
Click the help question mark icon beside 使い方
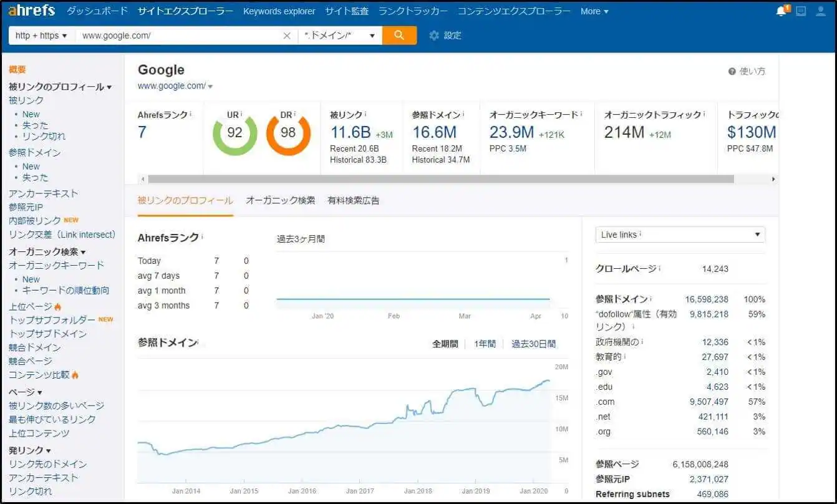point(732,71)
